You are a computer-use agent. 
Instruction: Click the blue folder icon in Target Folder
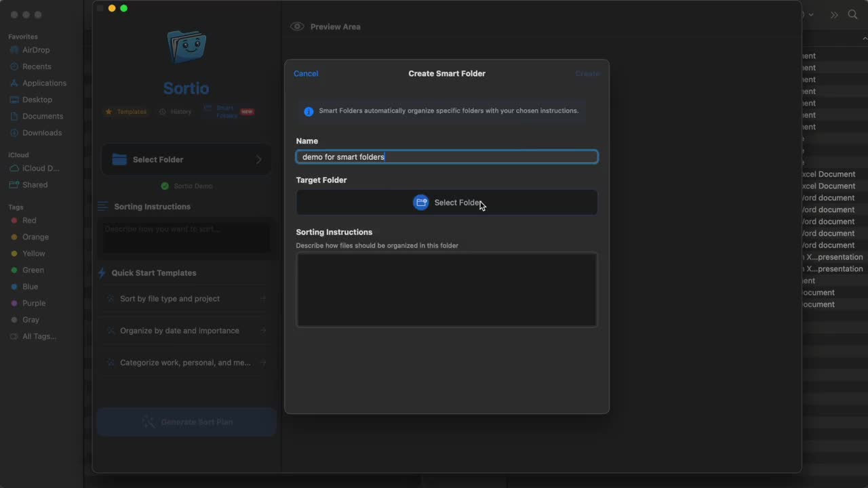(421, 203)
